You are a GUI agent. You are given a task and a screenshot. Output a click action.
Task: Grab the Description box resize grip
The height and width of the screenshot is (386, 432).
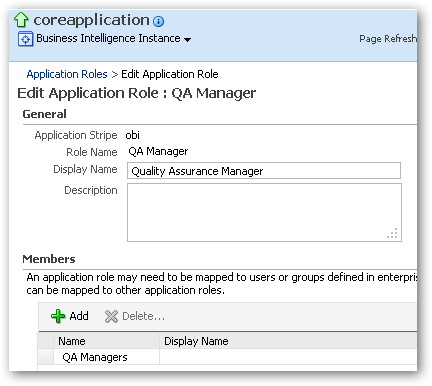tap(392, 233)
